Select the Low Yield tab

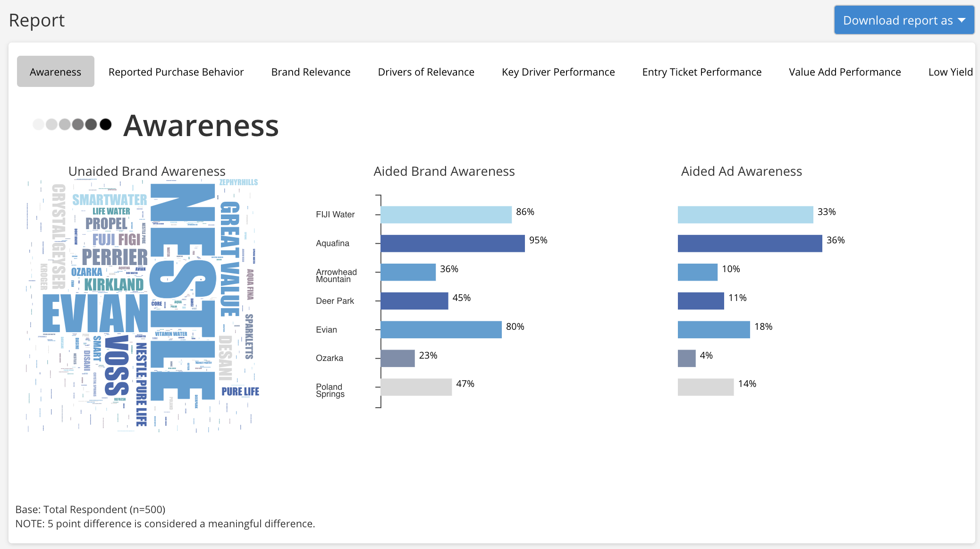(x=950, y=72)
